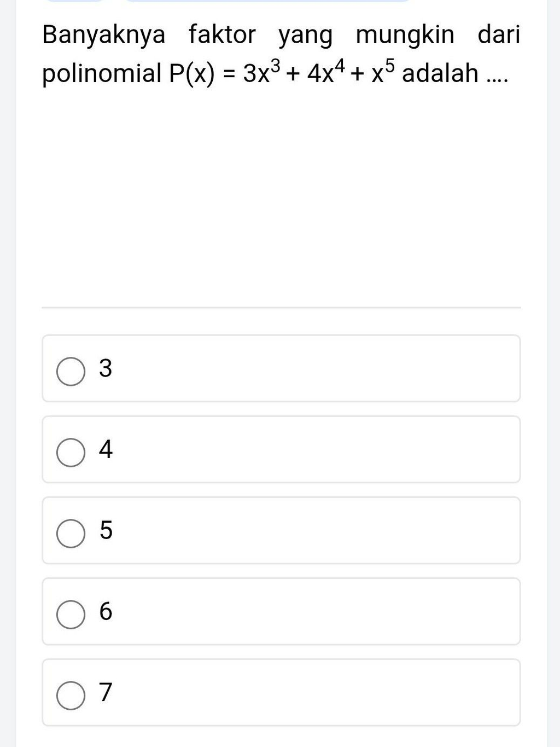Click the "P(x)" term in the question
560x747 pixels.
(x=191, y=73)
